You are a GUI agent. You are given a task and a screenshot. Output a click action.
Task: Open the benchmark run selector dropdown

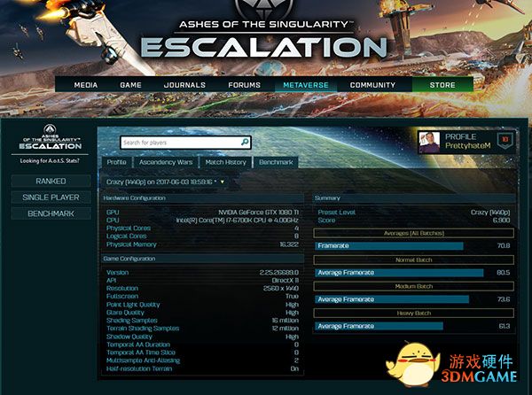point(165,182)
